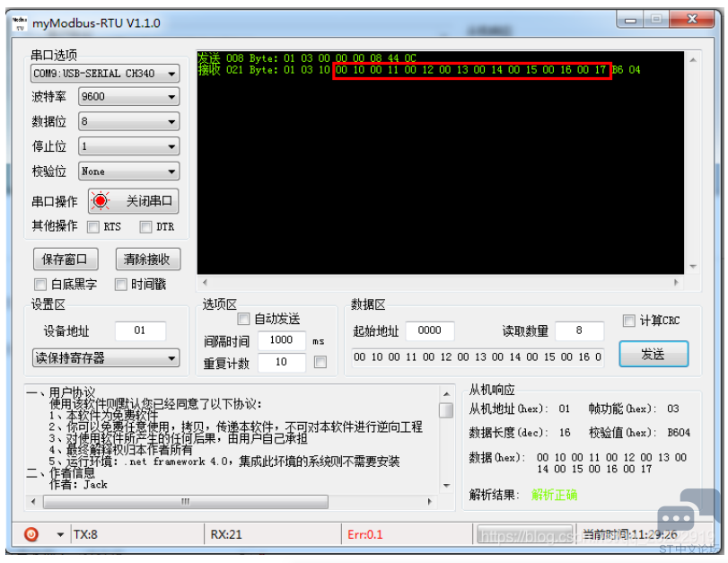The width and height of the screenshot is (728, 563).
Task: Enable the 自动发送 auto-send checkbox
Action: 243,319
